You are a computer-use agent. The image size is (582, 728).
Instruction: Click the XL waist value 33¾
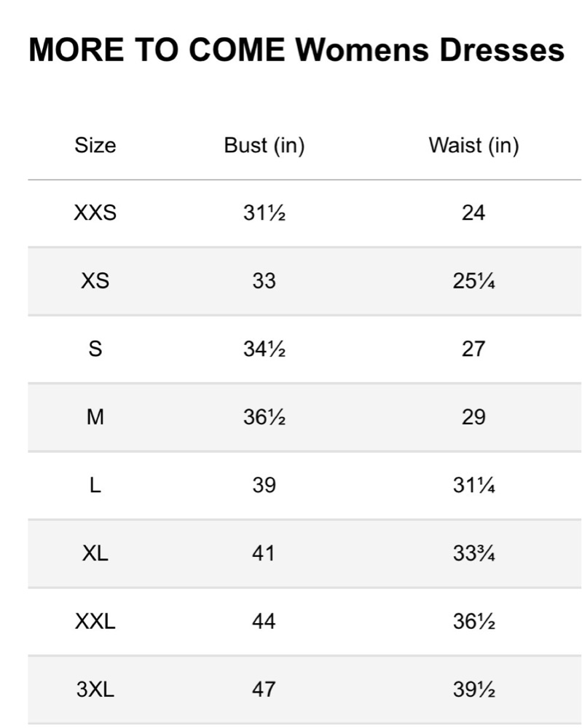click(473, 553)
